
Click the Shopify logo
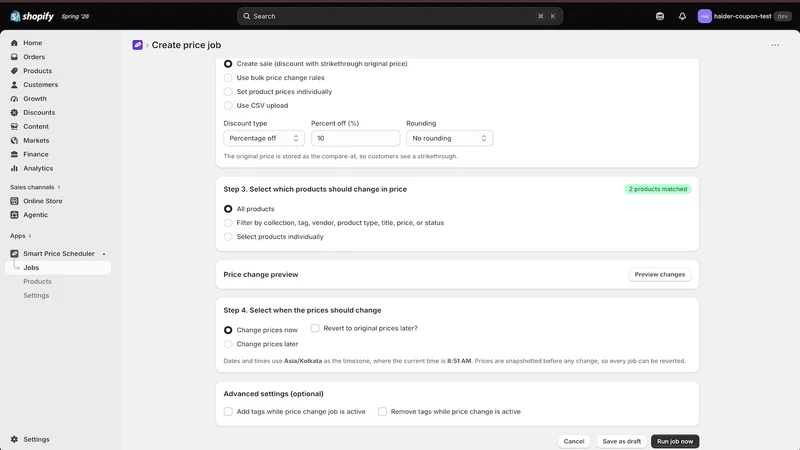pos(32,16)
